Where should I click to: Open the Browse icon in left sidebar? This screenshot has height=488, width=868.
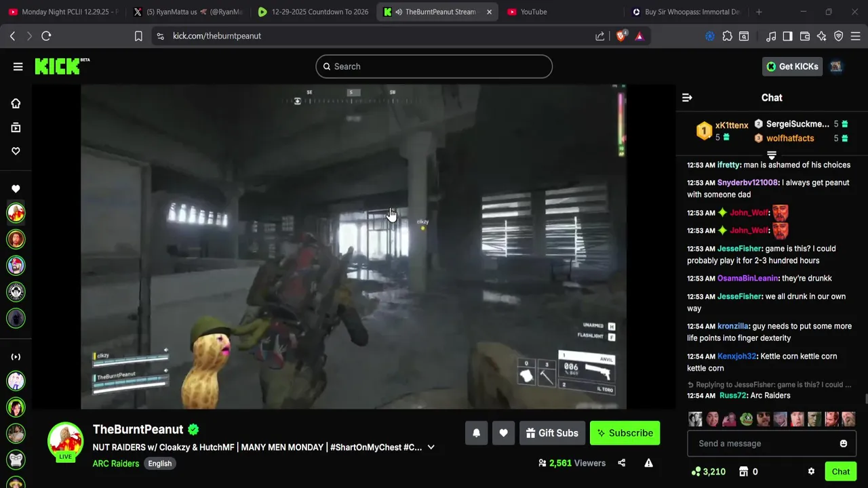point(16,127)
